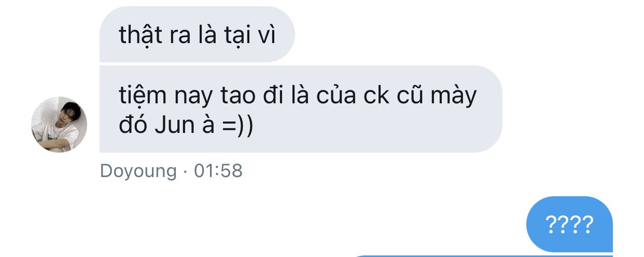Screen dimensions: 644x257
Task: Open Doyoung's circular profile avatar
Action: click(x=59, y=125)
